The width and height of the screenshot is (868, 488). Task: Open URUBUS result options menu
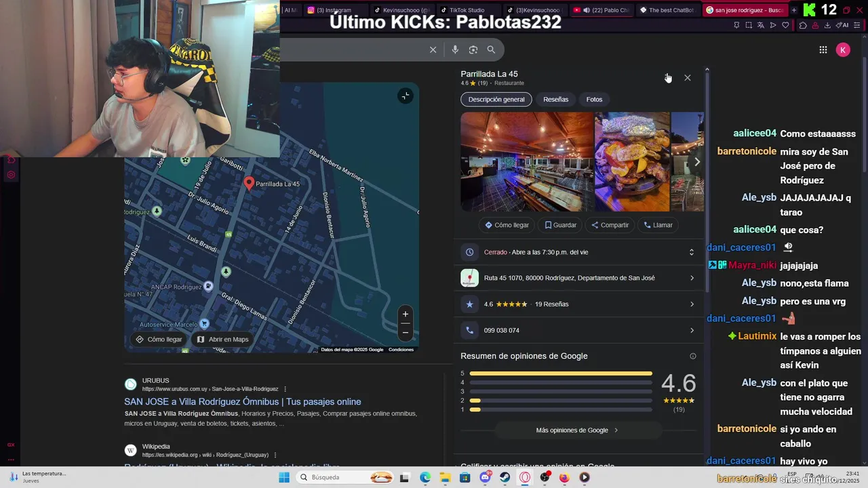click(285, 389)
